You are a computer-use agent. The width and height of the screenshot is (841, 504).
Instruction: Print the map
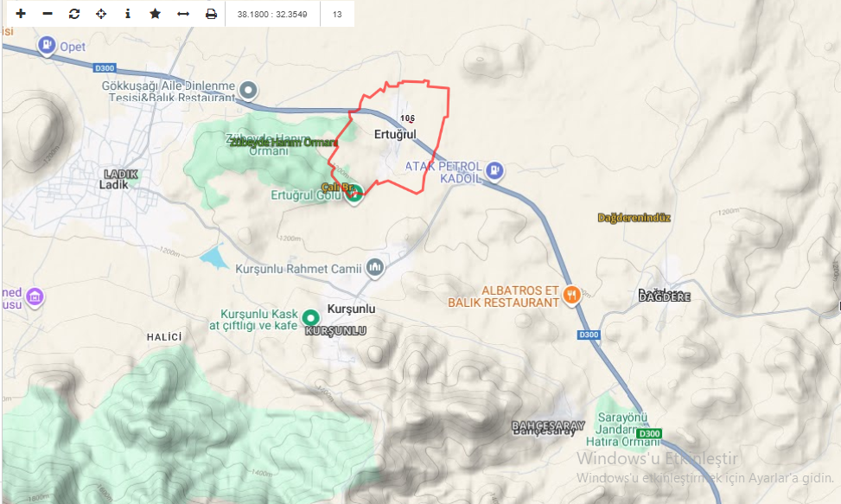(211, 14)
